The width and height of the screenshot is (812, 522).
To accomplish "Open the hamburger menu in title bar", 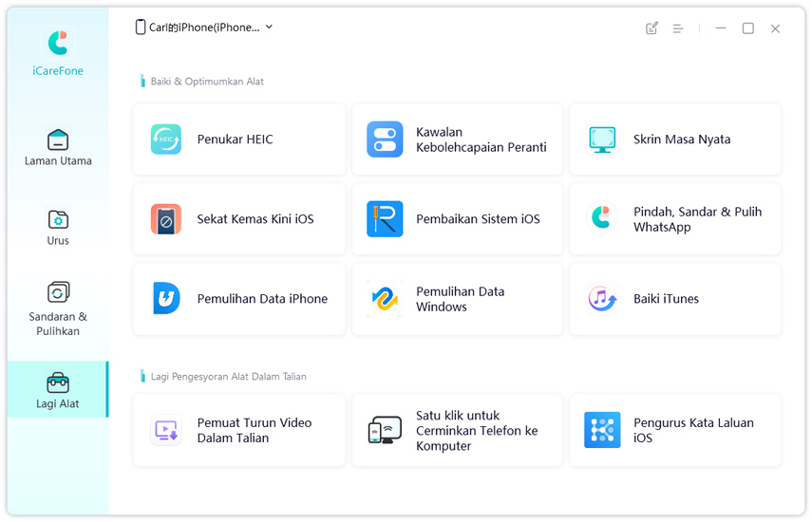I will [x=678, y=28].
